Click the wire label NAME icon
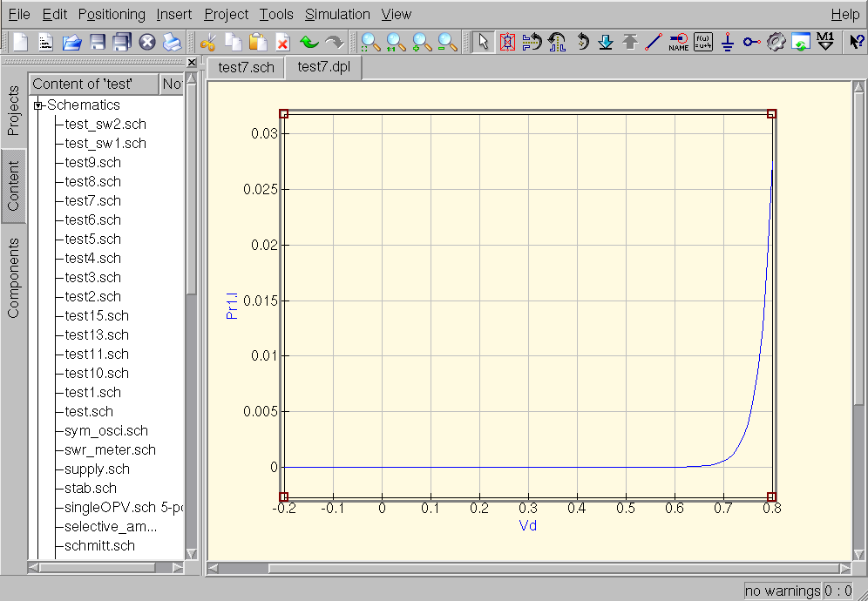The image size is (868, 601). coord(678,42)
